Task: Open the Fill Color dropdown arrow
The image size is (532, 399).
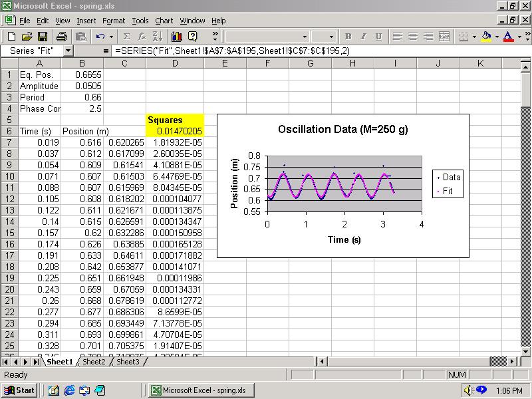Action: [x=497, y=37]
